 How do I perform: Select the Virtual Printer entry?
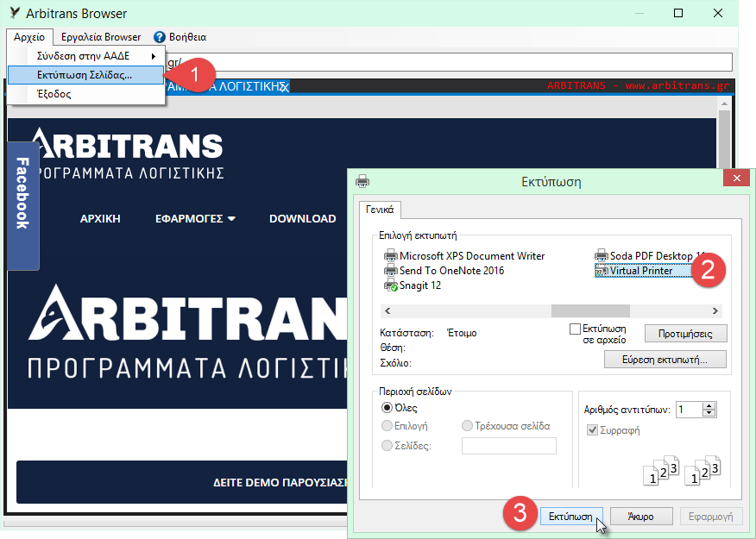pos(644,271)
